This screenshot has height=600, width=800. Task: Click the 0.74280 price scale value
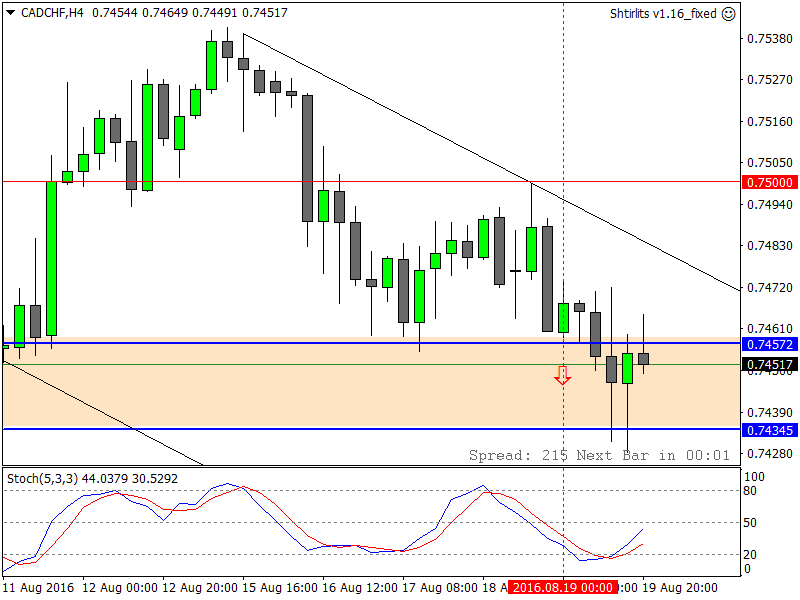(769, 454)
